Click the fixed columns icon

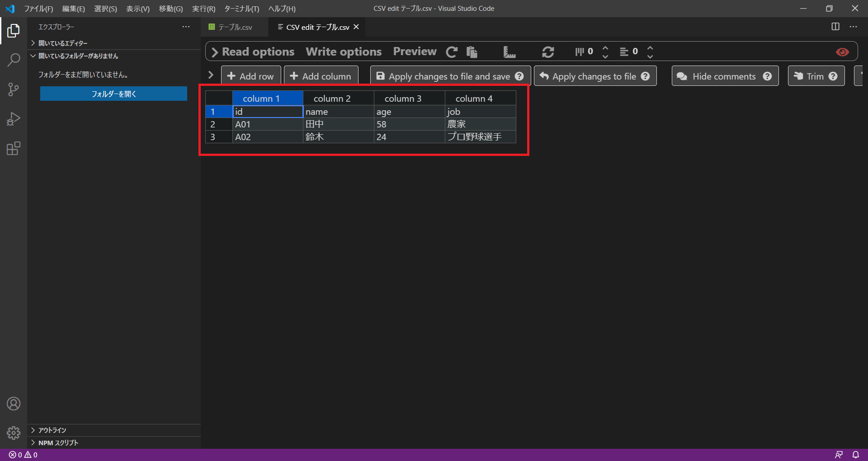pos(580,52)
